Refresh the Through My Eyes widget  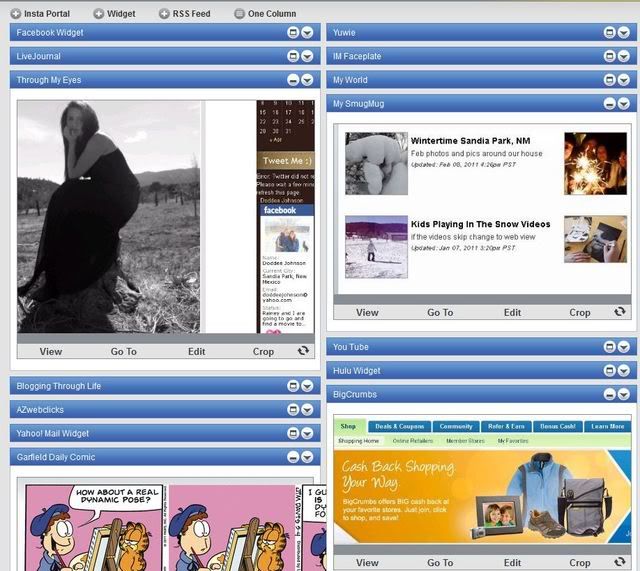[x=303, y=351]
